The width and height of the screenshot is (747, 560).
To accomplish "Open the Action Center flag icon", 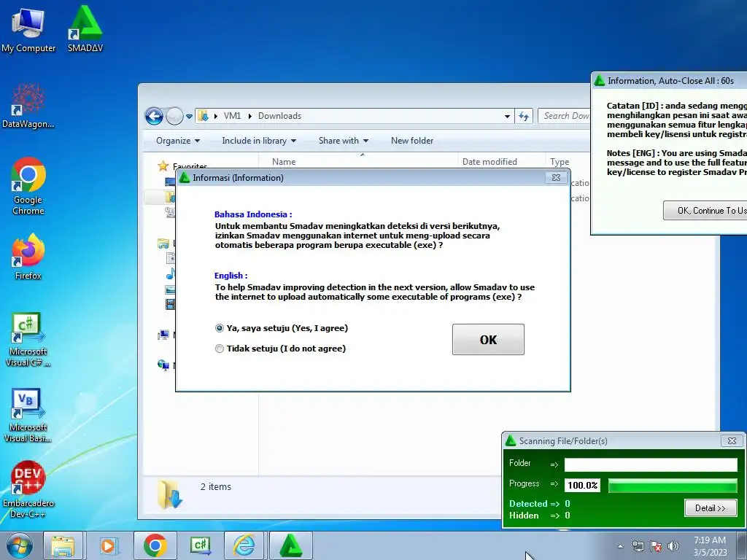I will tap(656, 546).
